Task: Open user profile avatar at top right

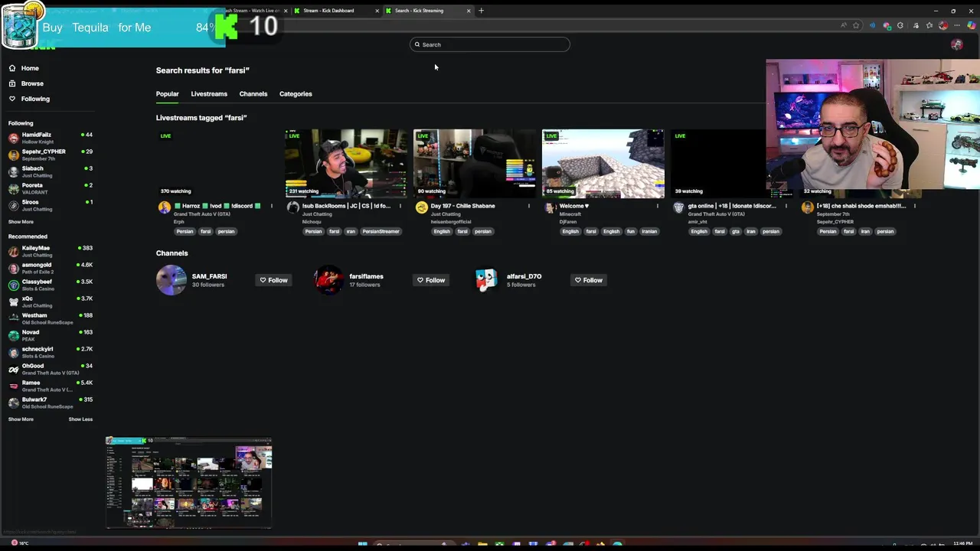Action: [956, 44]
